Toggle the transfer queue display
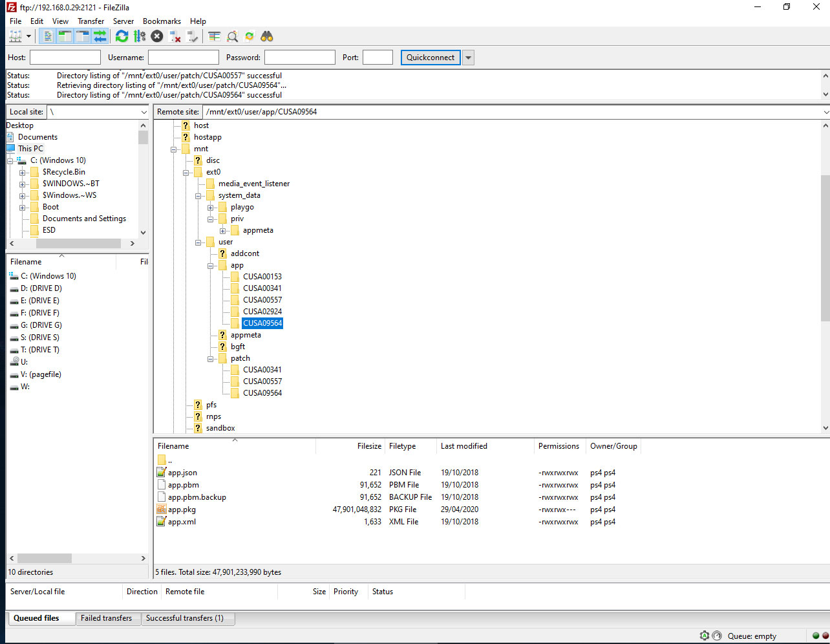Image resolution: width=830 pixels, height=644 pixels. click(x=100, y=37)
